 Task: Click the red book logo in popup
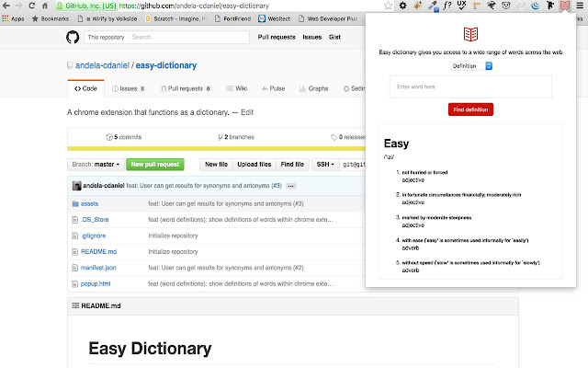[x=470, y=34]
